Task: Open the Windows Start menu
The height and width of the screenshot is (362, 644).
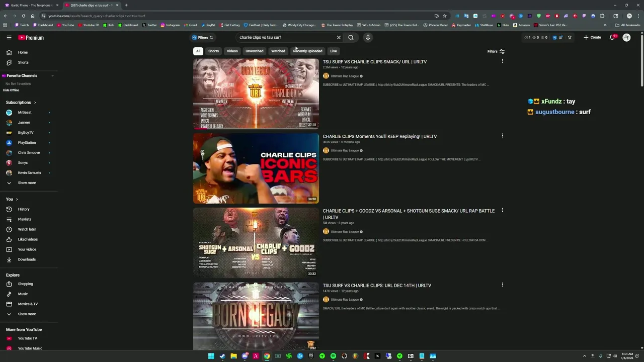Action: 211,356
